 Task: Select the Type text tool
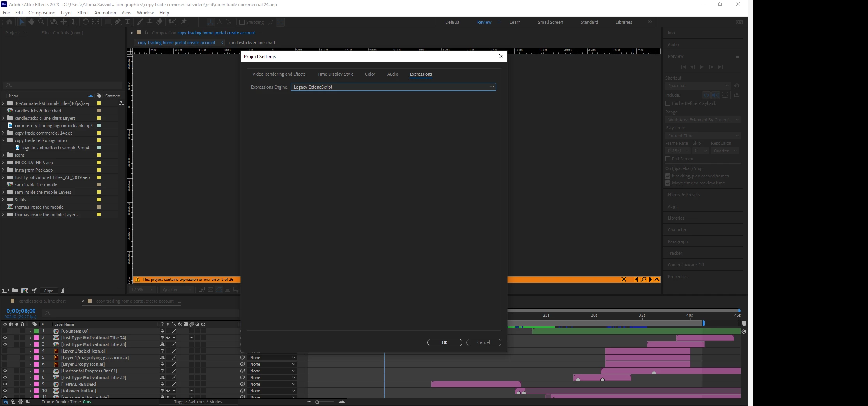tap(127, 22)
